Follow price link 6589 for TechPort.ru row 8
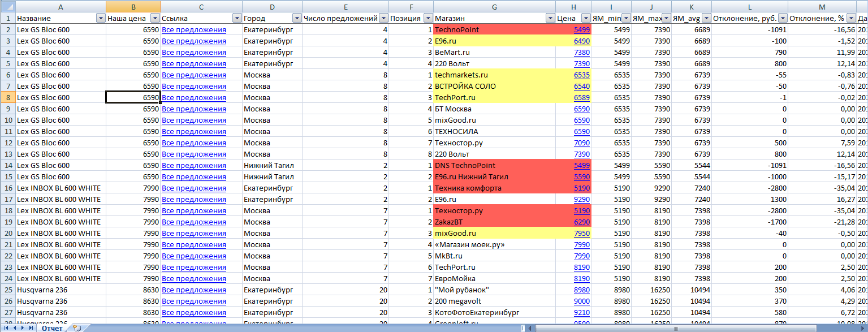868x332 pixels. [582, 97]
